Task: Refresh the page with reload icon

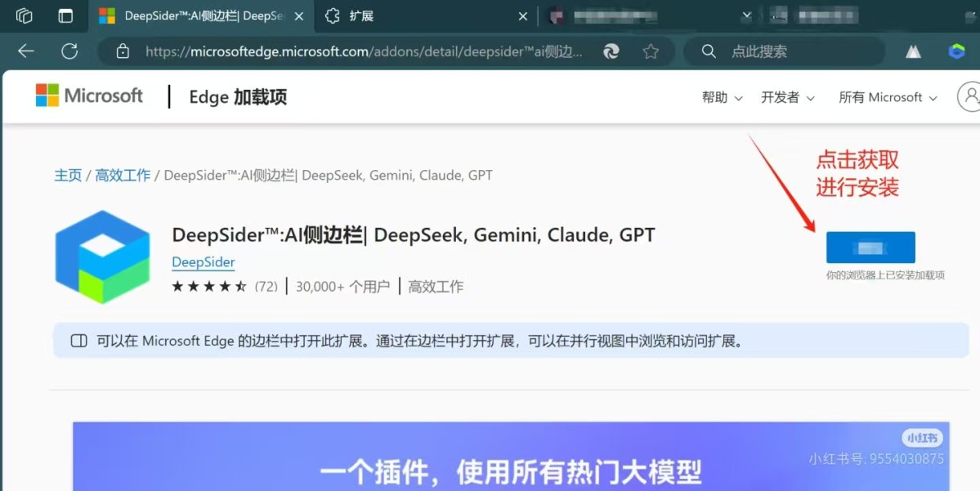Action: point(69,51)
